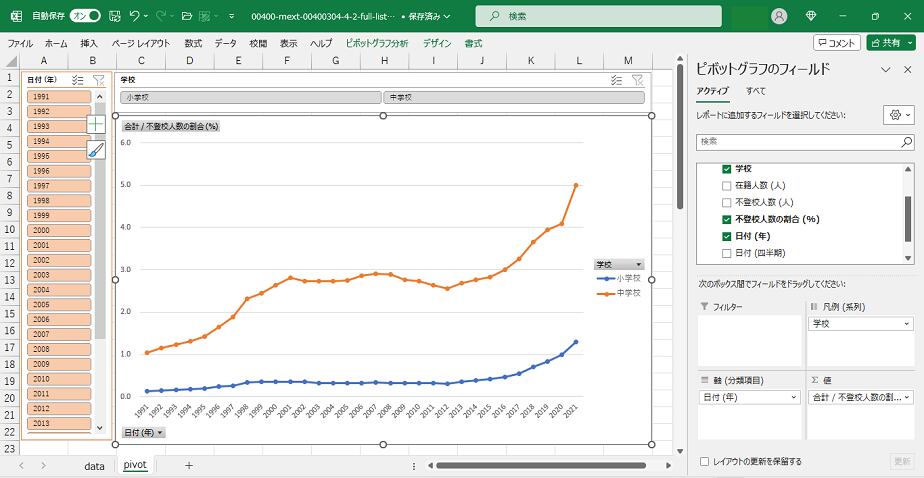Click the account profile avatar

click(x=779, y=17)
